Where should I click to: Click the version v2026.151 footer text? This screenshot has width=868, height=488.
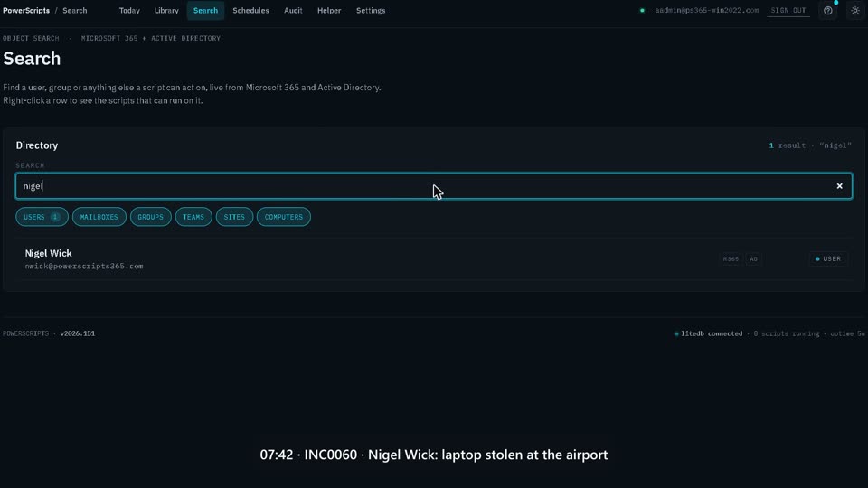click(78, 333)
